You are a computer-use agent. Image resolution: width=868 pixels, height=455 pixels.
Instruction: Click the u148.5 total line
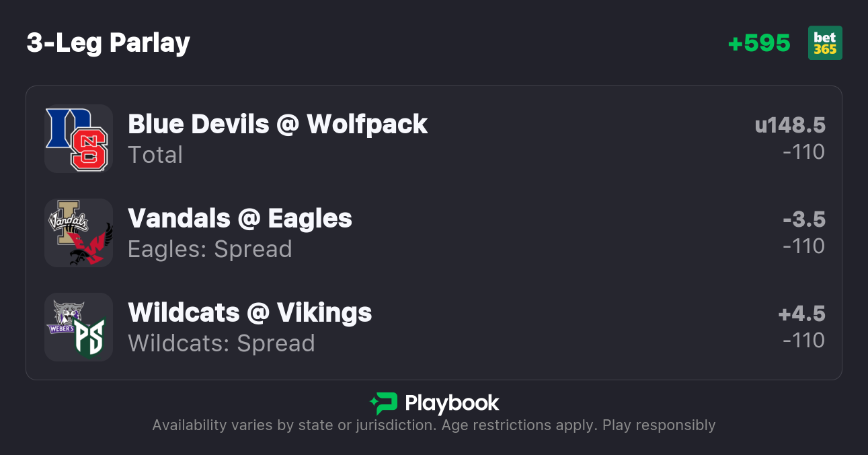click(790, 125)
